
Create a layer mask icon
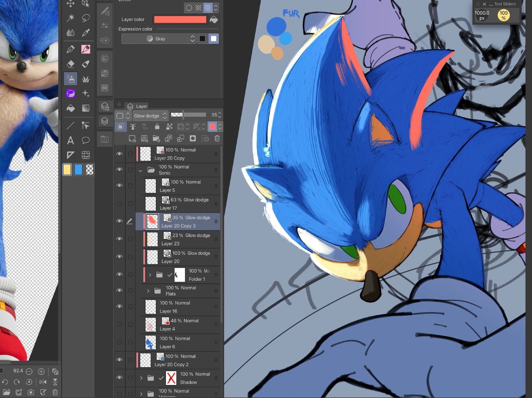193,138
